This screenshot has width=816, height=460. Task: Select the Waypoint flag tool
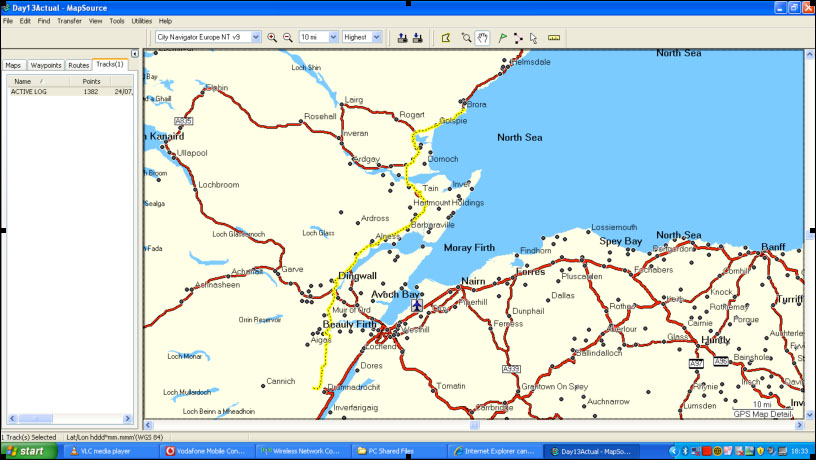click(x=502, y=37)
